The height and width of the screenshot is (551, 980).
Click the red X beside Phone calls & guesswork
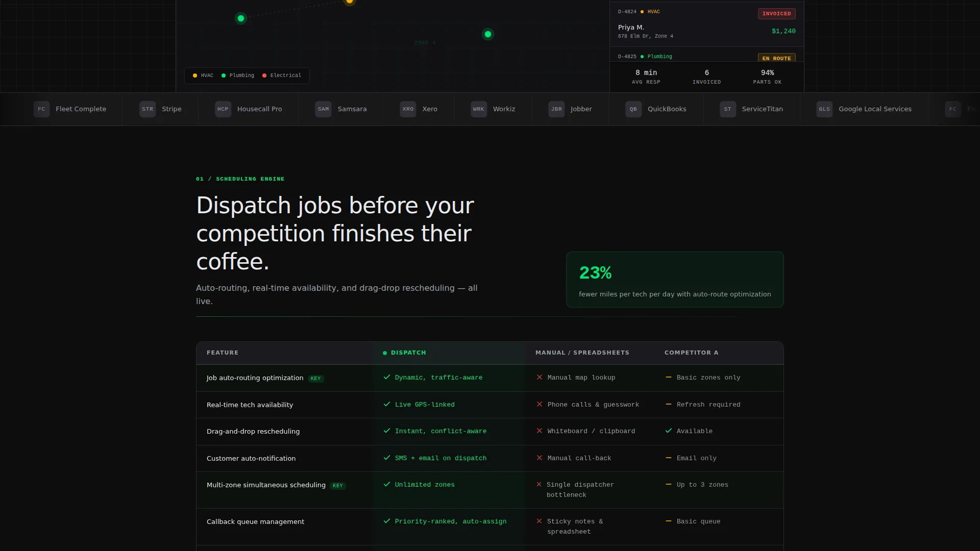point(540,404)
